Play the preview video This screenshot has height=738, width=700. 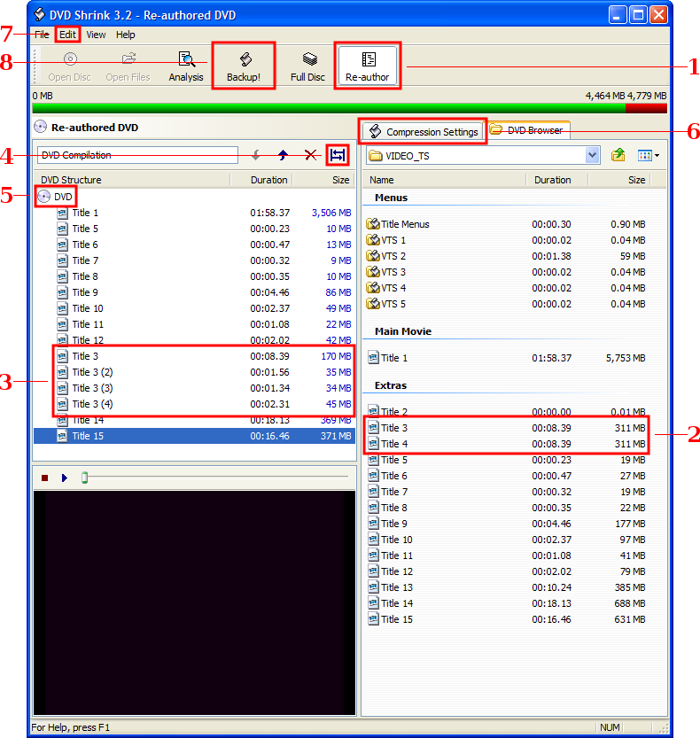pyautogui.click(x=65, y=478)
